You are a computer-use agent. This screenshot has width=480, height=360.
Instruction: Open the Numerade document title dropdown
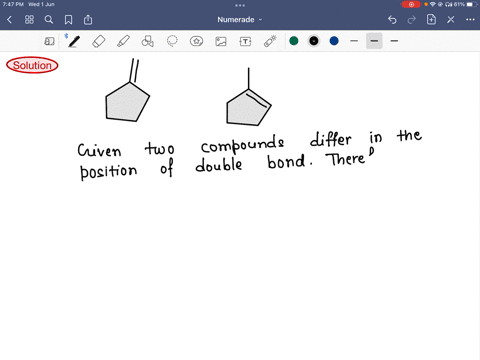coord(240,20)
